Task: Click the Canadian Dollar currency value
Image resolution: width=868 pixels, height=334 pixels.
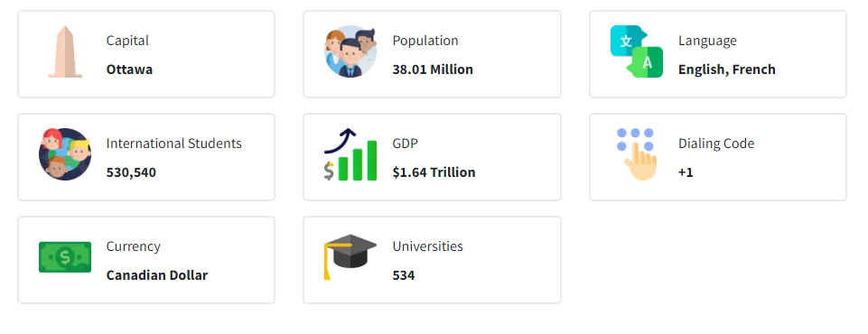Action: pos(157,275)
